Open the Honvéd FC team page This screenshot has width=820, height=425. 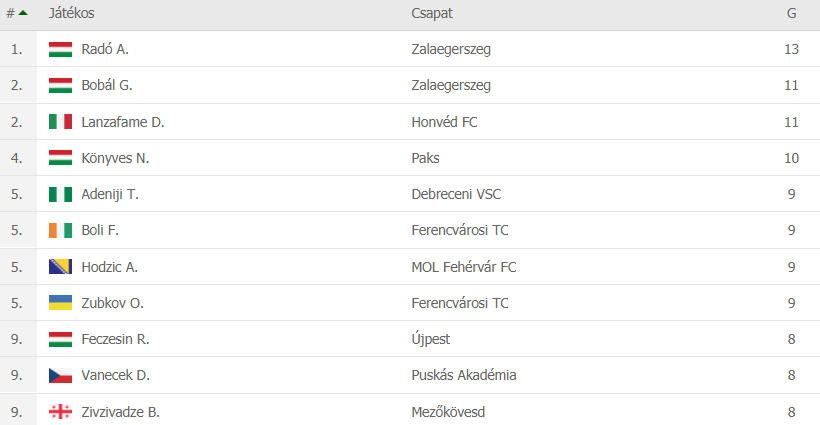coord(447,122)
